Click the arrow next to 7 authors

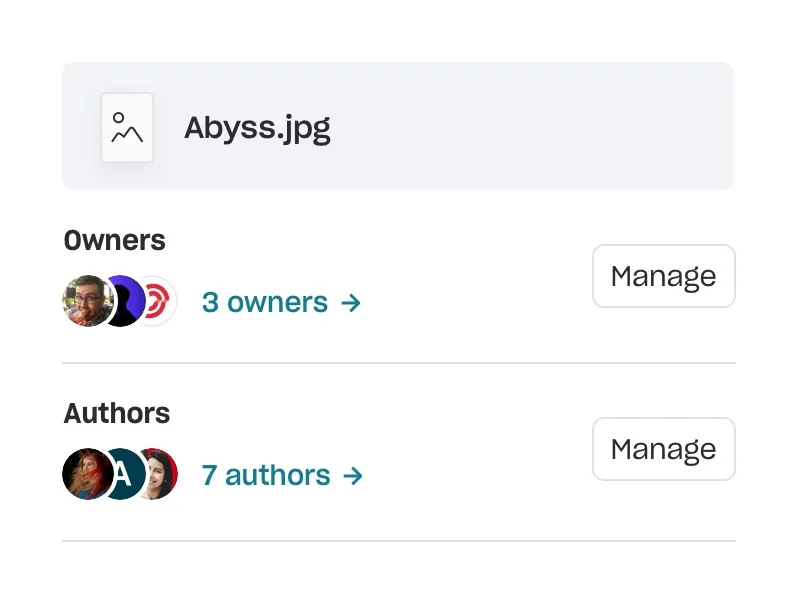tap(353, 476)
